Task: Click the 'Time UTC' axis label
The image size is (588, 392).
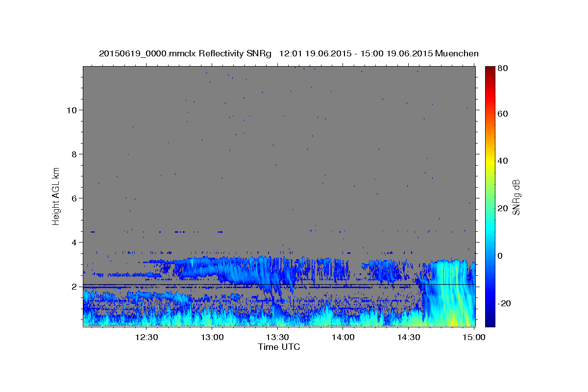Action: point(279,347)
